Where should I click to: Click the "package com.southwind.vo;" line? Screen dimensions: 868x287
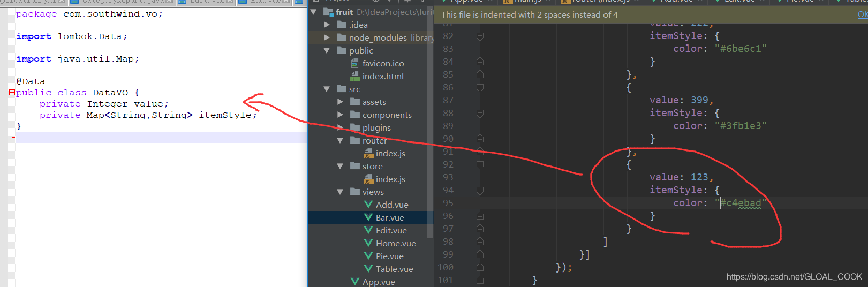point(89,14)
